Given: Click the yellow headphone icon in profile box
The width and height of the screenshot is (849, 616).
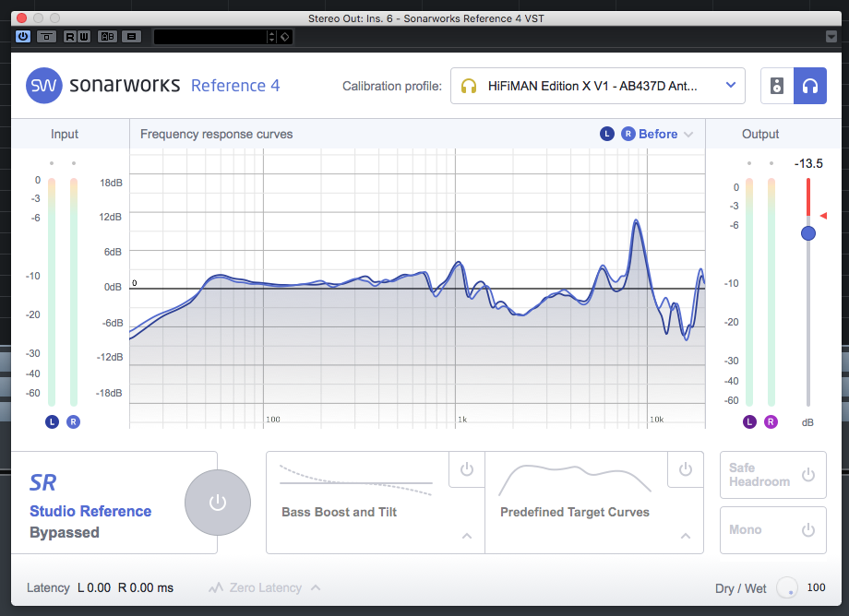Looking at the screenshot, I should point(469,86).
